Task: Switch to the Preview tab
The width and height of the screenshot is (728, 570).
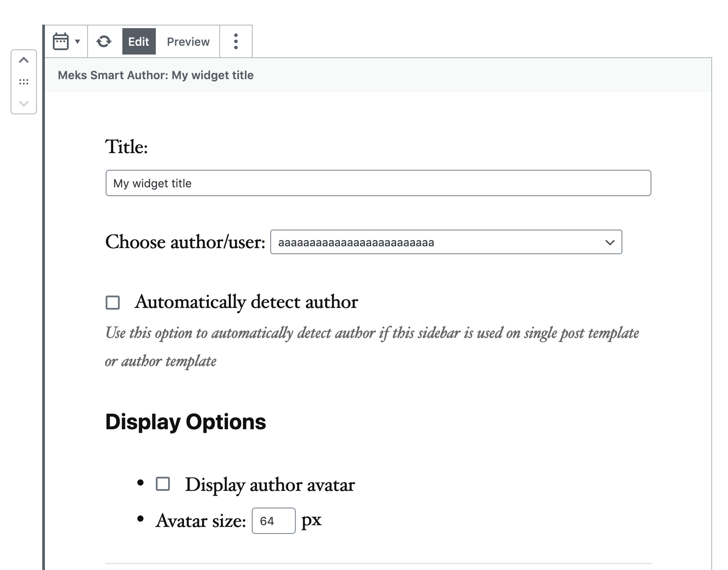Action: pyautogui.click(x=188, y=42)
